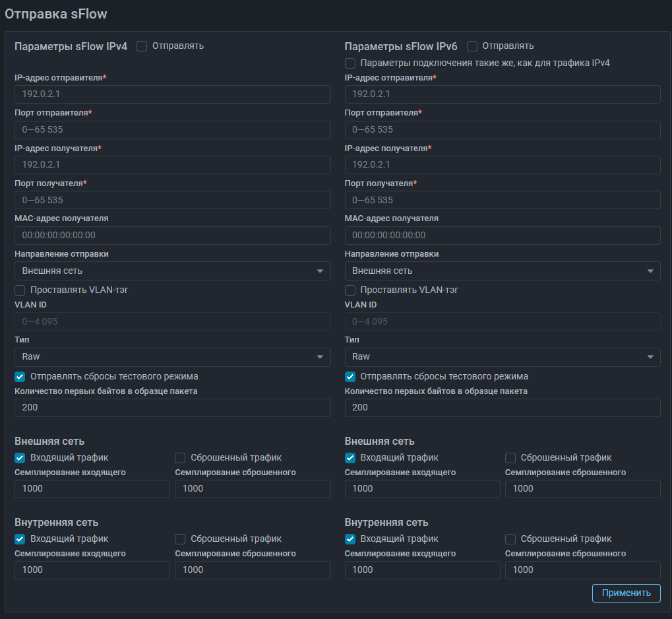Expand the IPv6 'Тип' Raw dropdown
672x619 pixels.
[502, 357]
